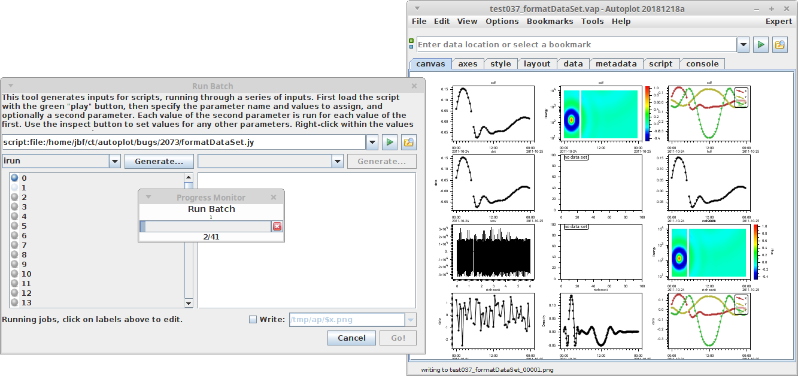Click the Enter data location input field
The width and height of the screenshot is (798, 376).
pos(576,44)
